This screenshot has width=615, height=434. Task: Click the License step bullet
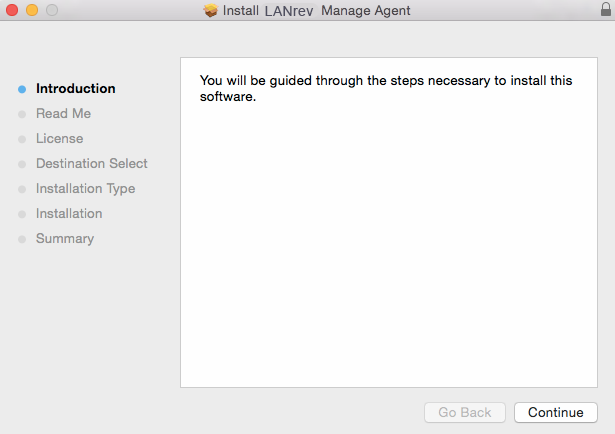(x=22, y=139)
